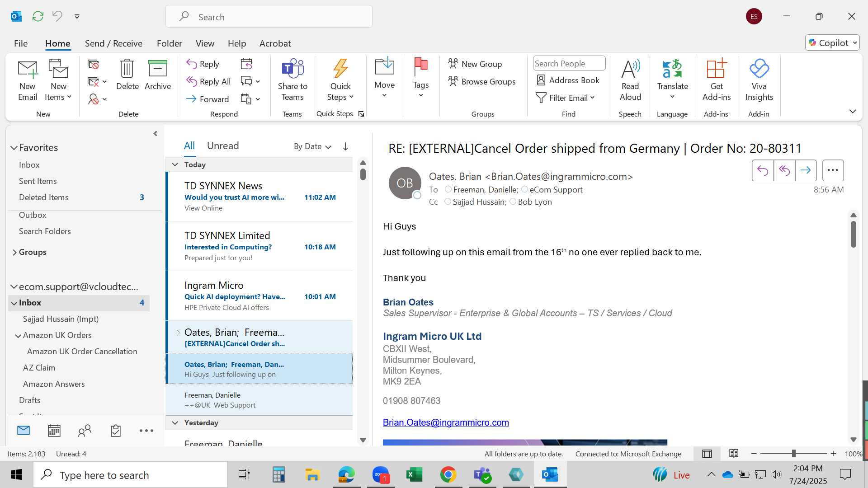Open the Folder tab

coord(169,43)
